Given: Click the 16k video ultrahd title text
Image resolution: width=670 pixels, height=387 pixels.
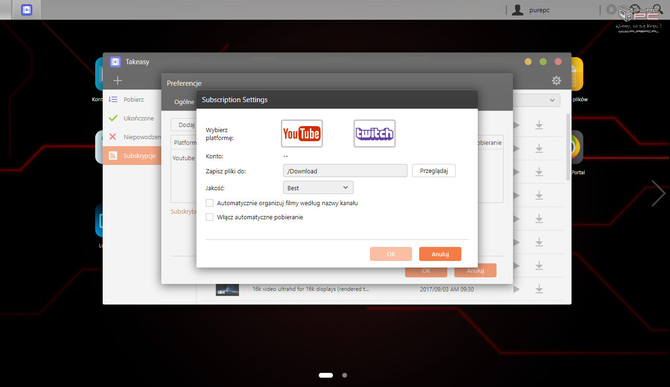Looking at the screenshot, I should tap(311, 289).
